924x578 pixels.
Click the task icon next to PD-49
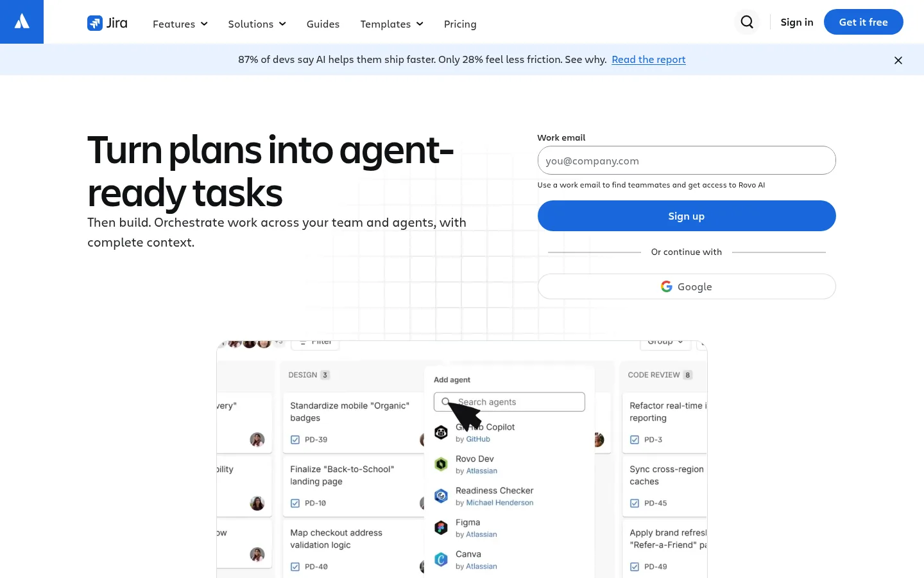pos(635,567)
